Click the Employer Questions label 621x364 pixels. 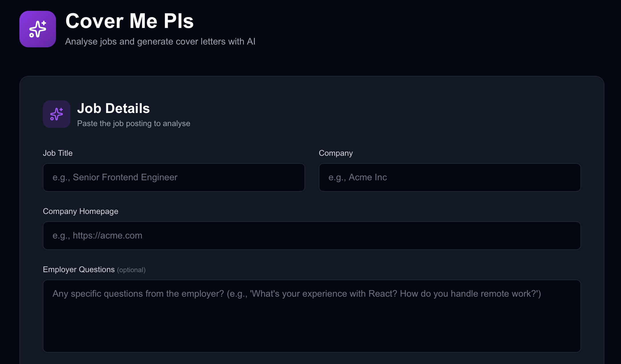coord(79,269)
